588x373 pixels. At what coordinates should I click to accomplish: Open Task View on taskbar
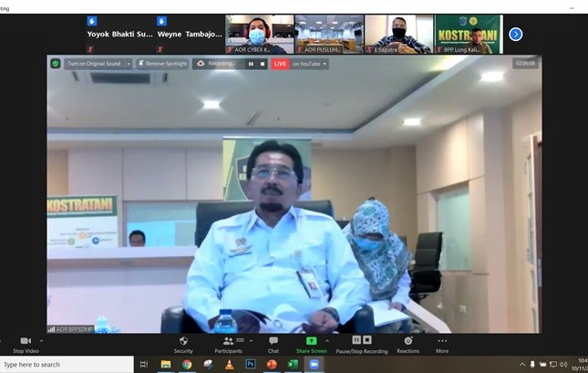(144, 365)
